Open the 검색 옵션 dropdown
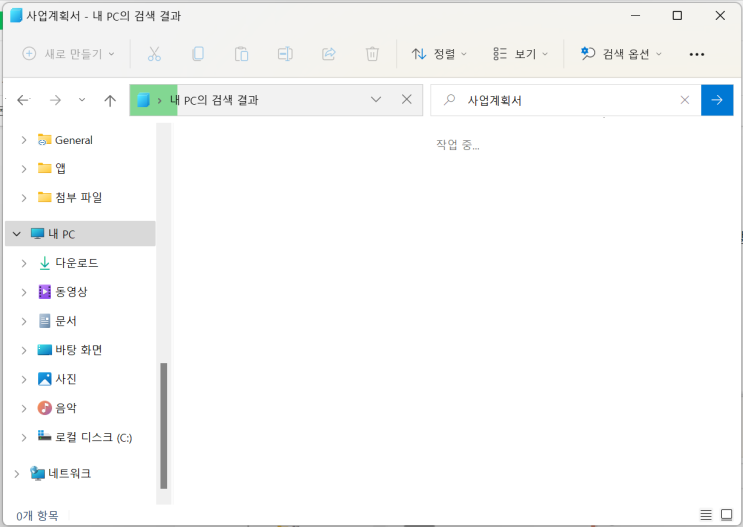This screenshot has height=527, width=743. [x=621, y=54]
